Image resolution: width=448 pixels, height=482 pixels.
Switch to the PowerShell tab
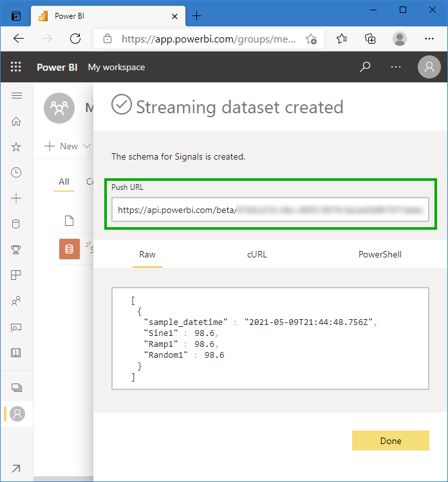(380, 255)
